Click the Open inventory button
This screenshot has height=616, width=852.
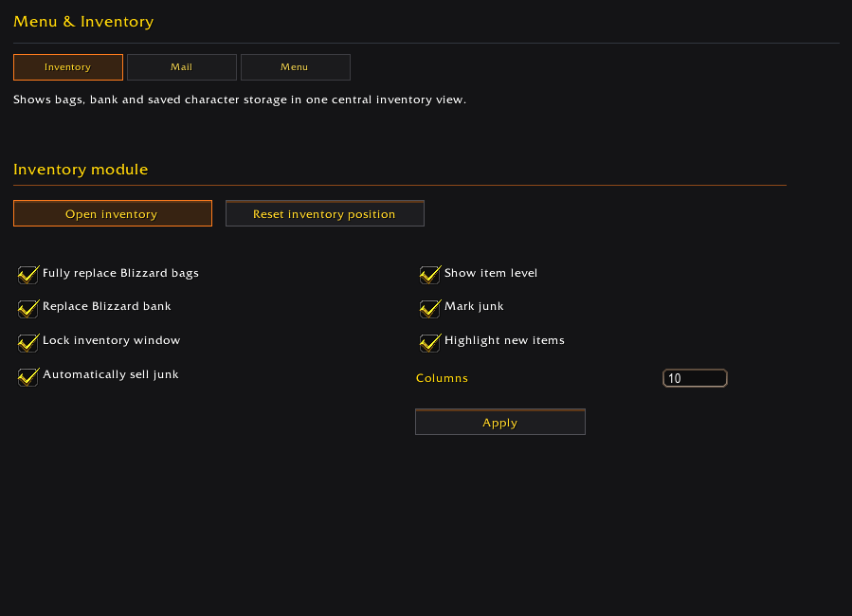pyautogui.click(x=113, y=213)
